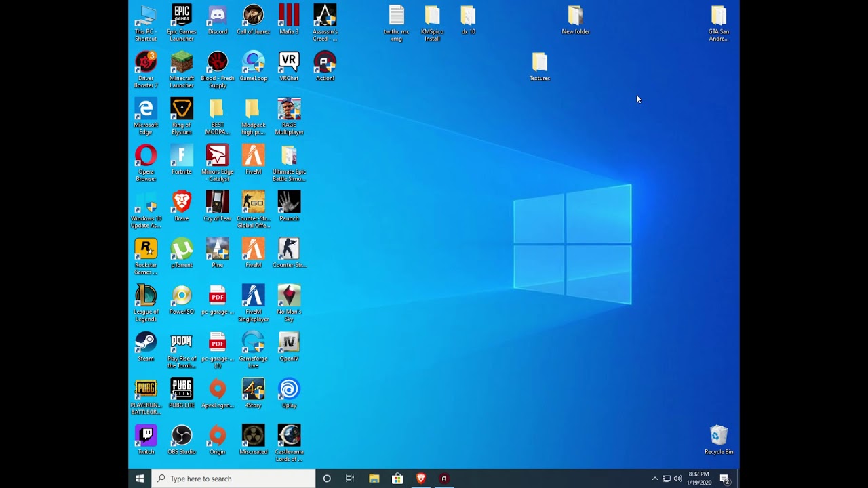The height and width of the screenshot is (488, 868).
Task: Select the Twitch desktop icon
Action: pos(146,440)
